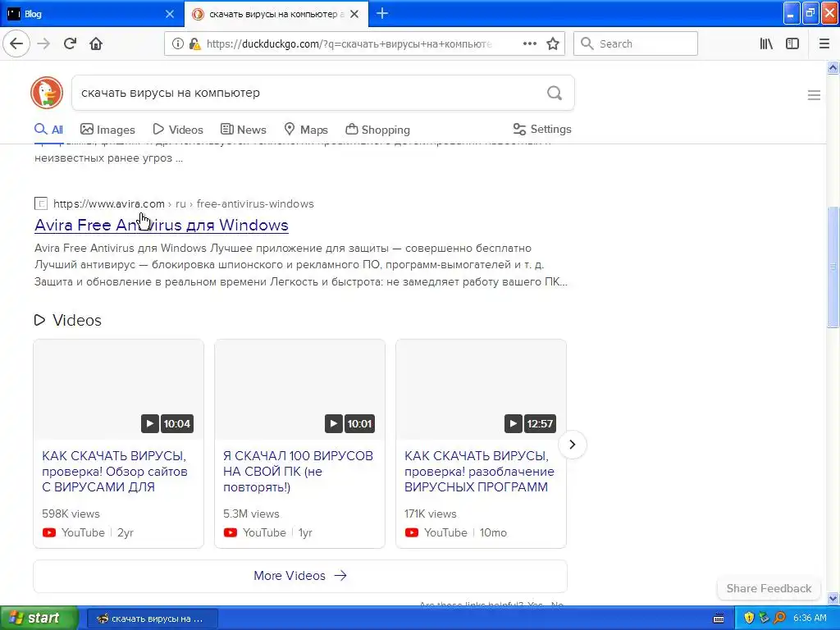Screen dimensions: 840x630
Task: Switch to News results
Action: pos(243,130)
